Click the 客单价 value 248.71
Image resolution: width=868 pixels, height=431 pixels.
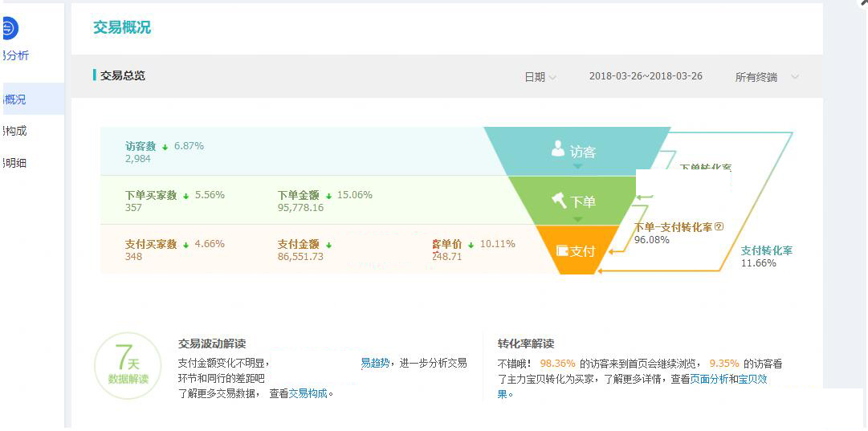tap(446, 256)
